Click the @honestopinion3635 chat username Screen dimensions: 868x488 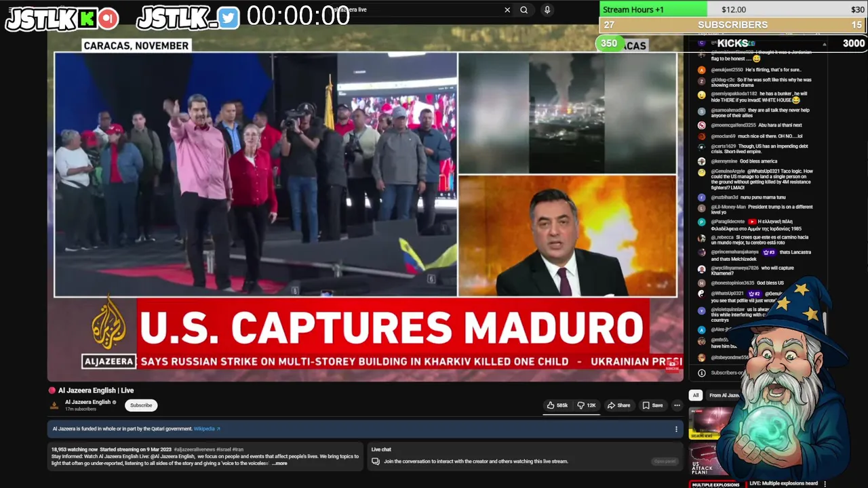732,283
